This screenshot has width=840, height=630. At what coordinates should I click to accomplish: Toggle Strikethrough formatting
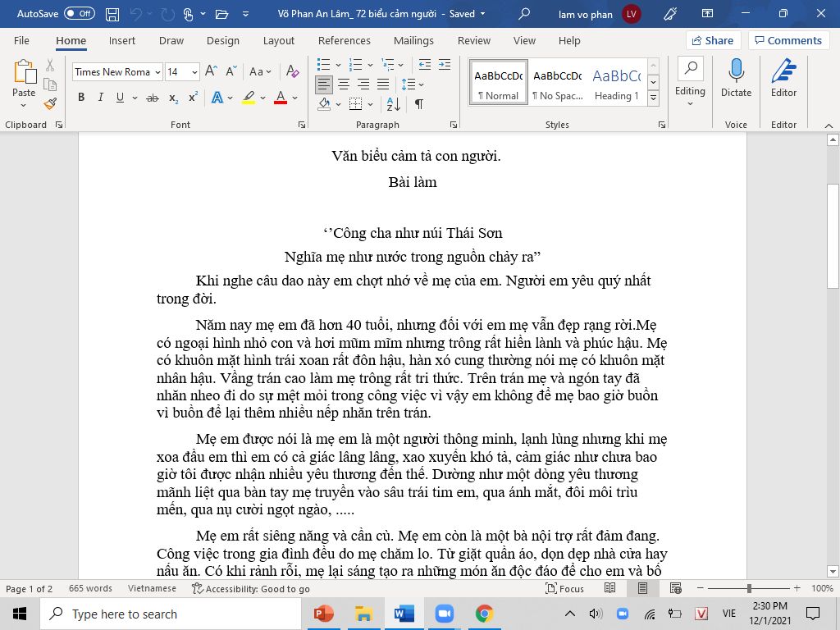click(153, 98)
